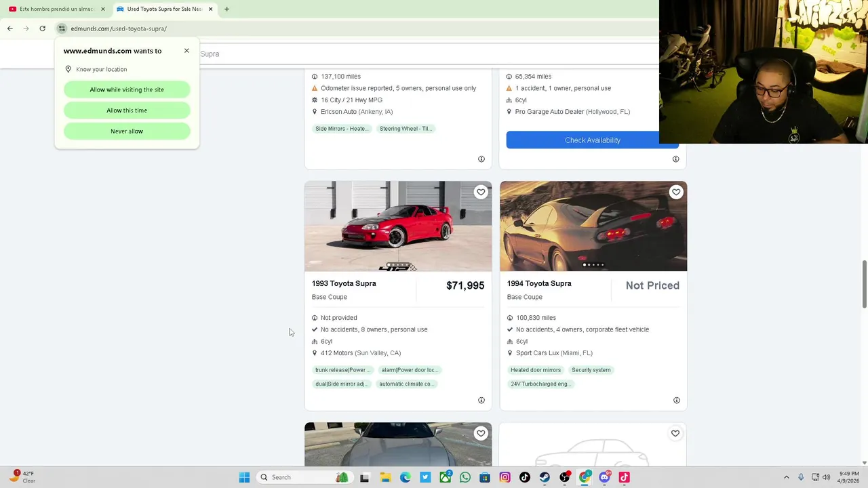Go back in browser
Image resolution: width=868 pixels, height=488 pixels.
10,28
